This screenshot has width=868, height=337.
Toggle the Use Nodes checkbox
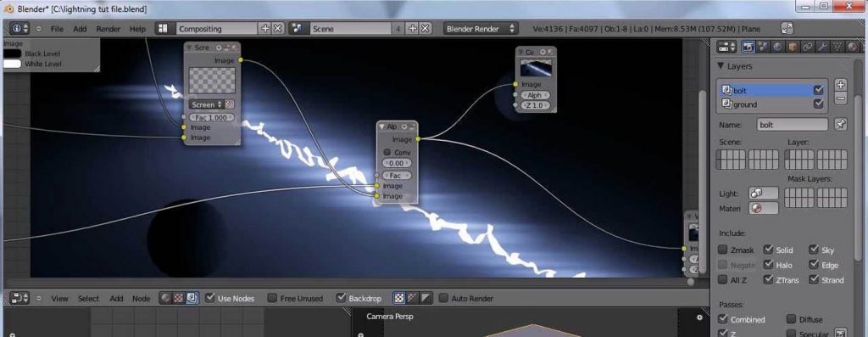coord(210,298)
